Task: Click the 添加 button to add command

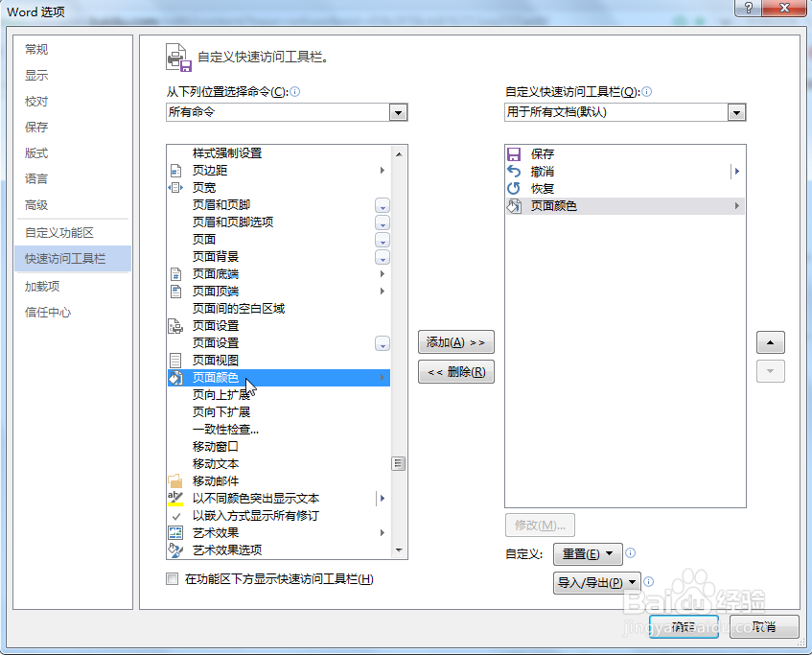Action: [x=455, y=341]
